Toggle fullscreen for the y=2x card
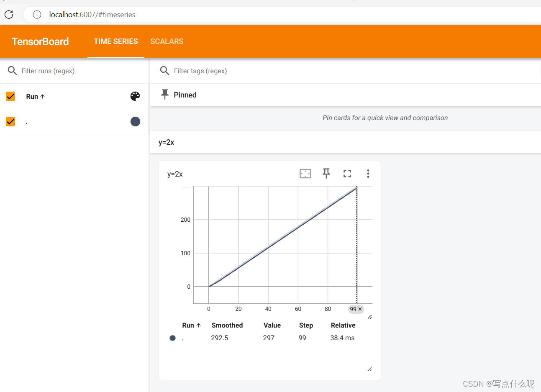Screen dimensions: 541x392 (347, 174)
